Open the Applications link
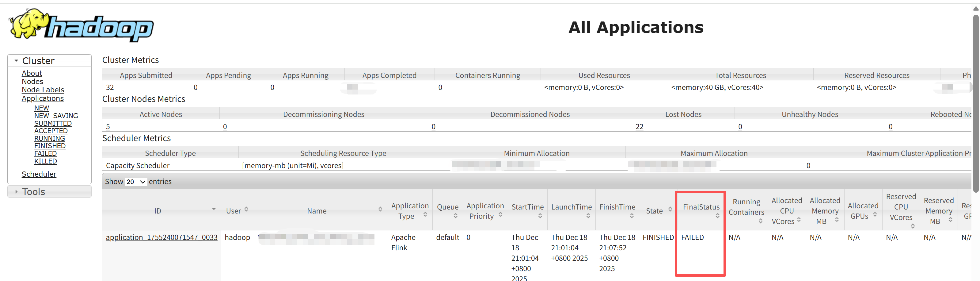 click(x=43, y=98)
